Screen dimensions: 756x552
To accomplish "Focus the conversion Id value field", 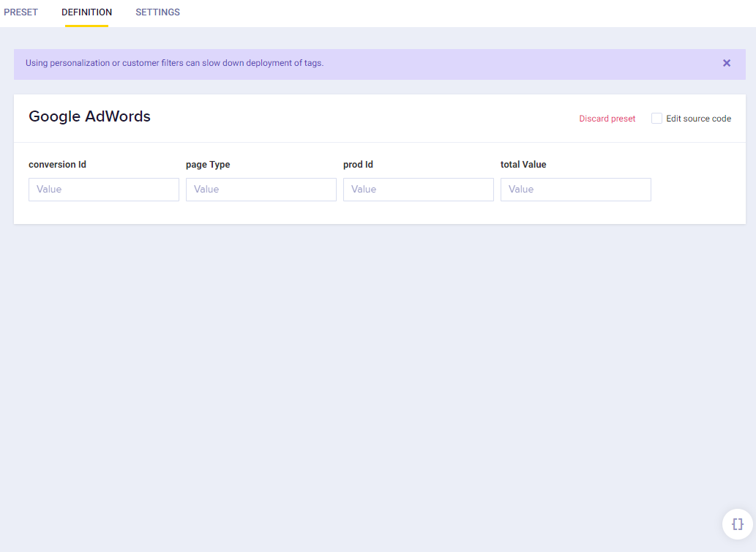I will tap(104, 190).
